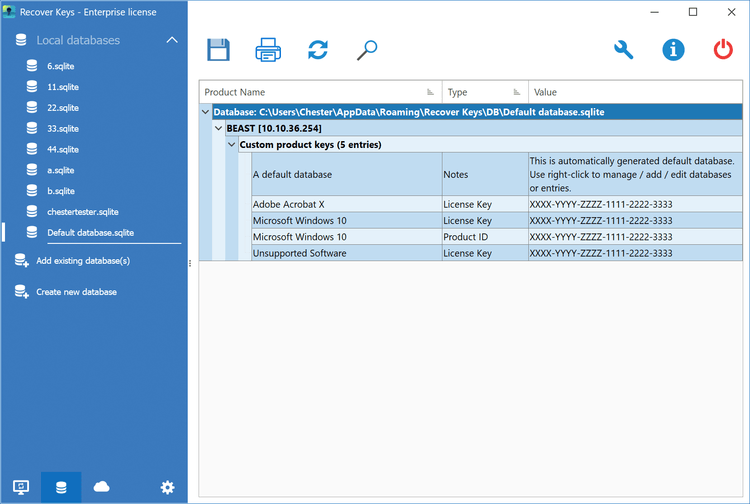750x504 pixels.
Task: Maximize the Recover Keys window
Action: [x=693, y=12]
